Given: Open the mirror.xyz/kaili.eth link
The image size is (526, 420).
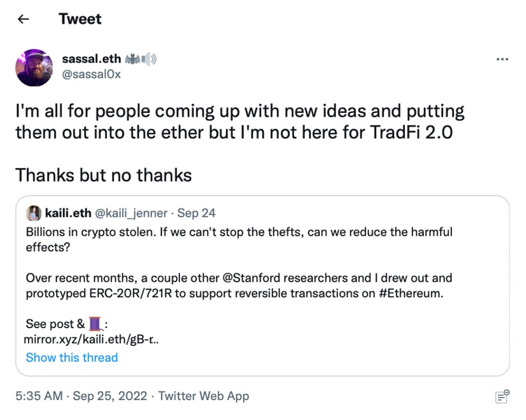Looking at the screenshot, I should coord(91,339).
